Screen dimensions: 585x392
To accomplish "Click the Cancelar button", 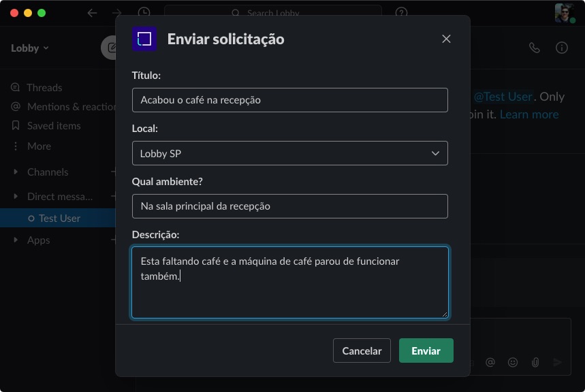I will [362, 350].
